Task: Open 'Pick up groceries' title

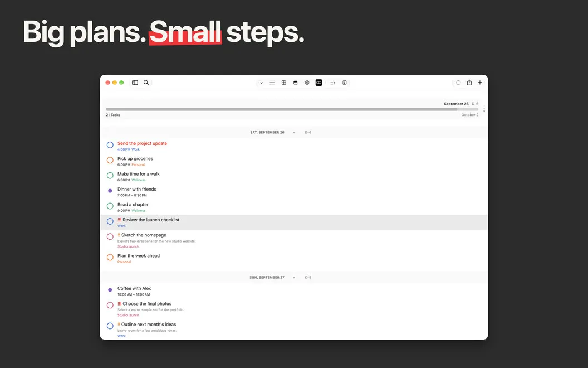Action: pyautogui.click(x=135, y=159)
